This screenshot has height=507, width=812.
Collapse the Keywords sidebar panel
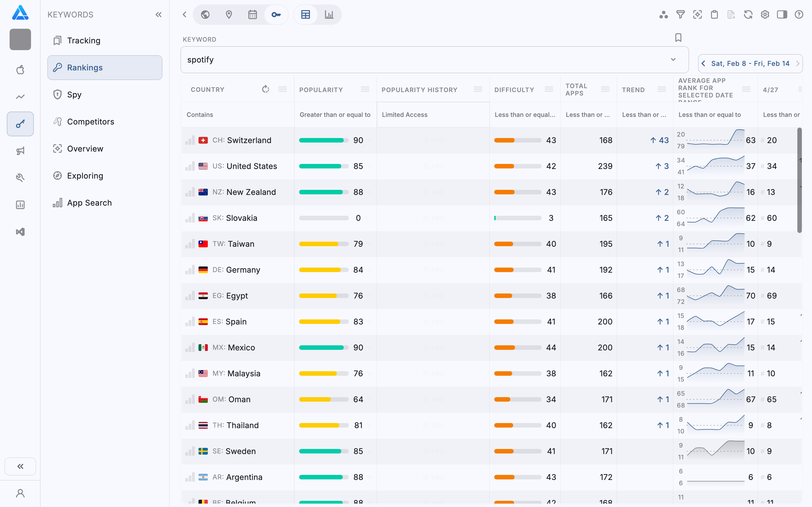[x=158, y=14]
